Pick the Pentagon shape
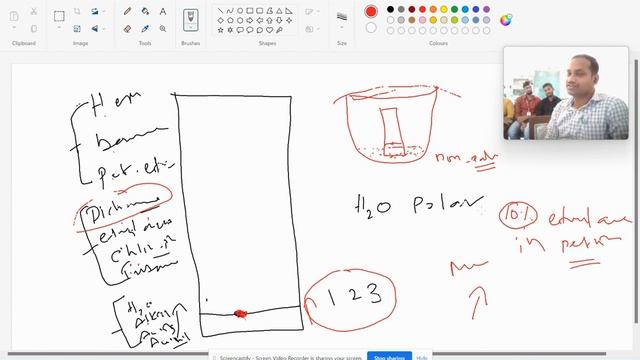 [230, 20]
